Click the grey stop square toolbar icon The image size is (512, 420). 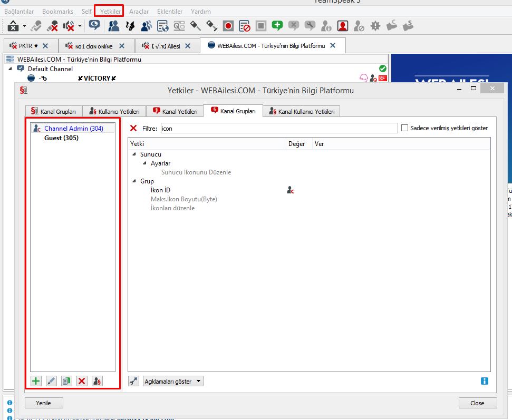261,26
